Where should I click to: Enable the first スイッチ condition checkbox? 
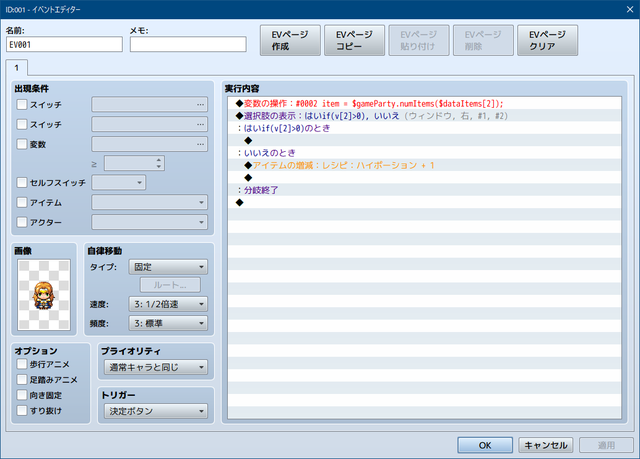22,104
